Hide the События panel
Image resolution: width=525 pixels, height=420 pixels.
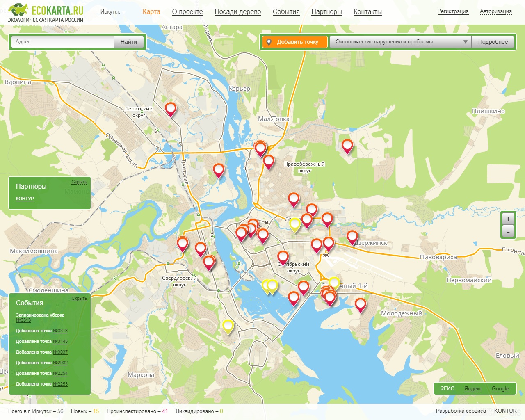[79, 299]
